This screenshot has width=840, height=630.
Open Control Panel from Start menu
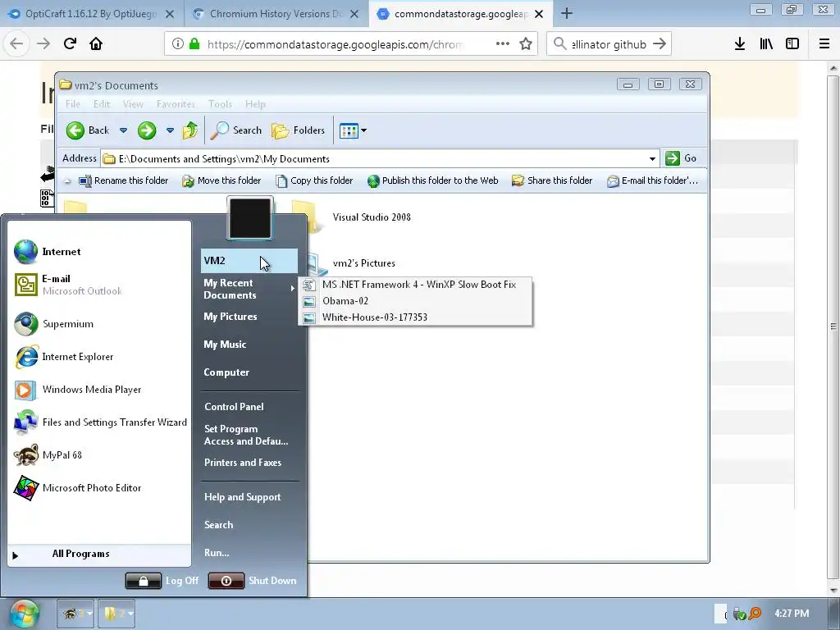pos(234,407)
